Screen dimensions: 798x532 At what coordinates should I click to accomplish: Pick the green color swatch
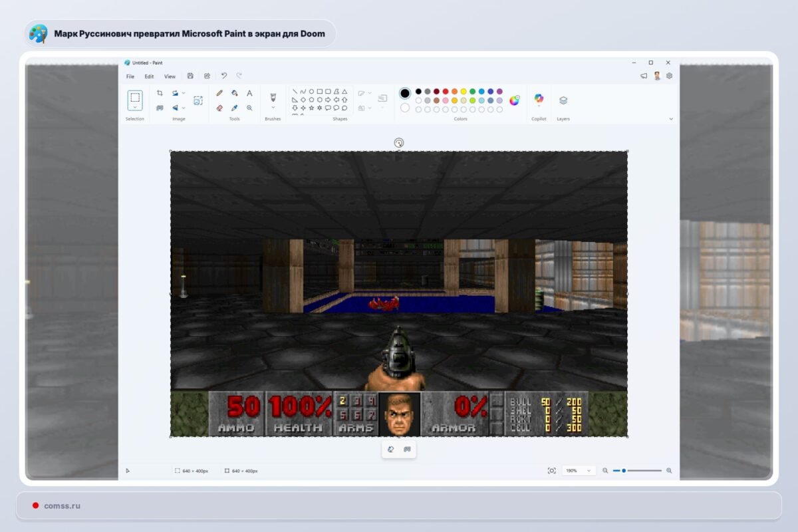point(472,92)
